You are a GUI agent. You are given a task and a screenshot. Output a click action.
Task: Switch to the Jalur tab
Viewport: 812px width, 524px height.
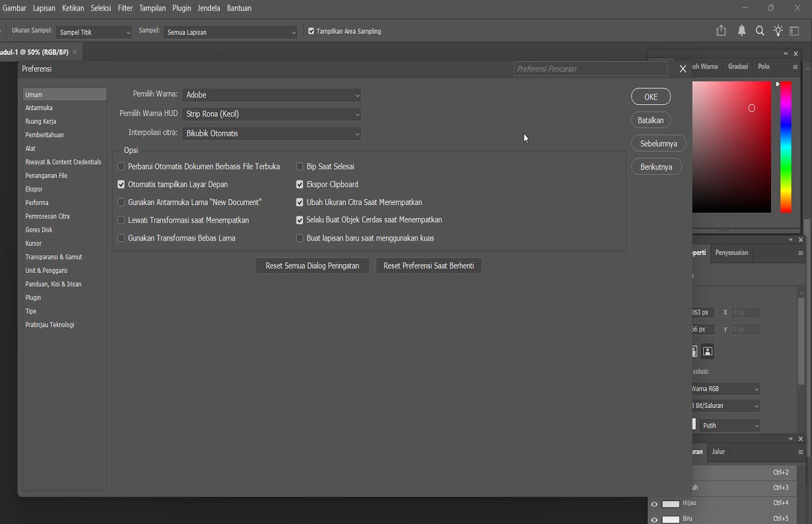click(718, 452)
